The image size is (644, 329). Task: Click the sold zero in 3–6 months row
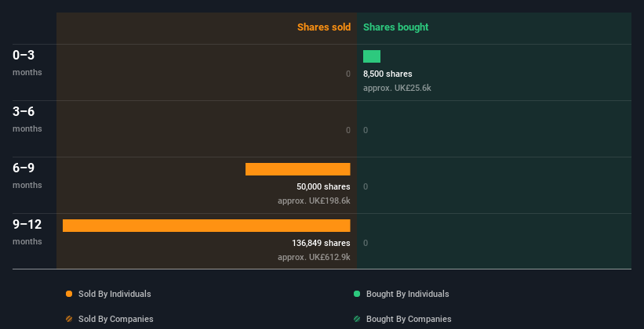point(348,131)
